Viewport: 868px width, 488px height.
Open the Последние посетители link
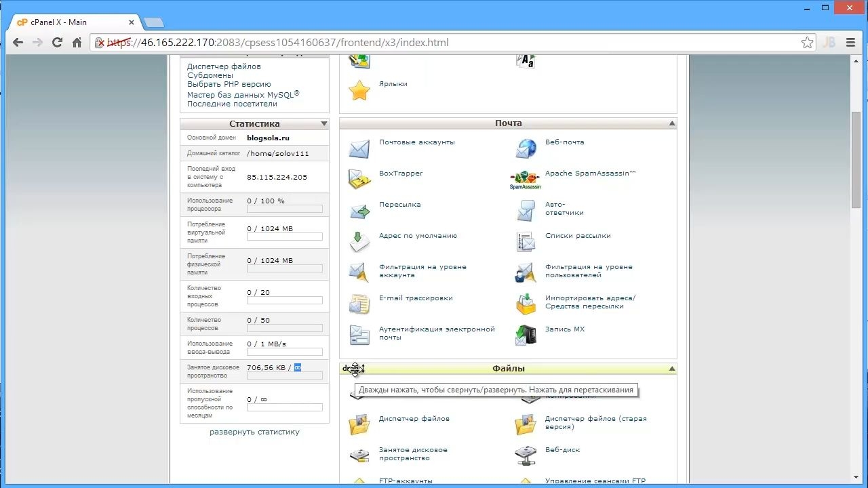click(x=232, y=104)
